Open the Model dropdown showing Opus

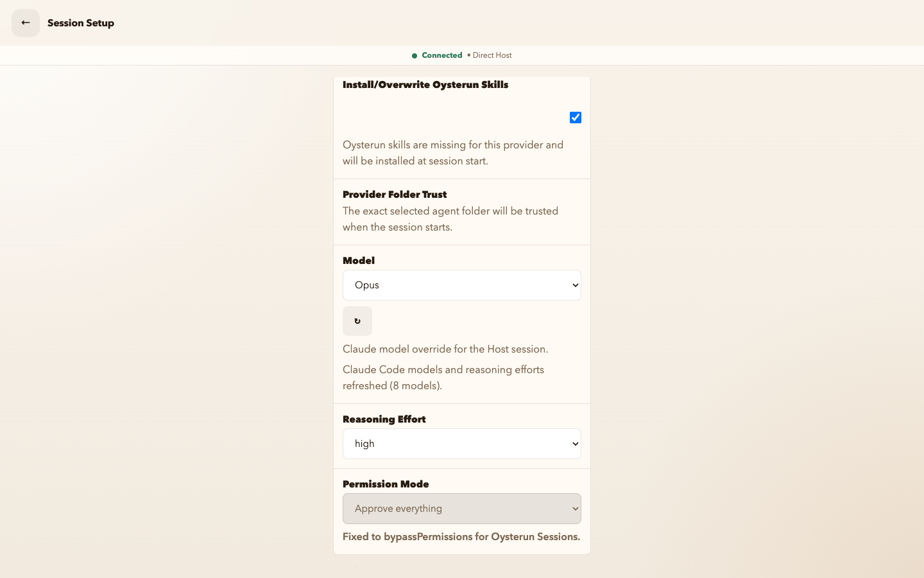(462, 285)
